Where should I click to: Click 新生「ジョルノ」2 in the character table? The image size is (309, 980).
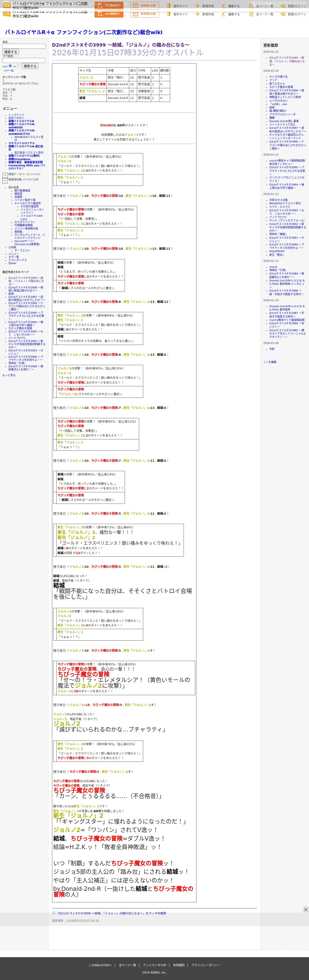[92, 91]
